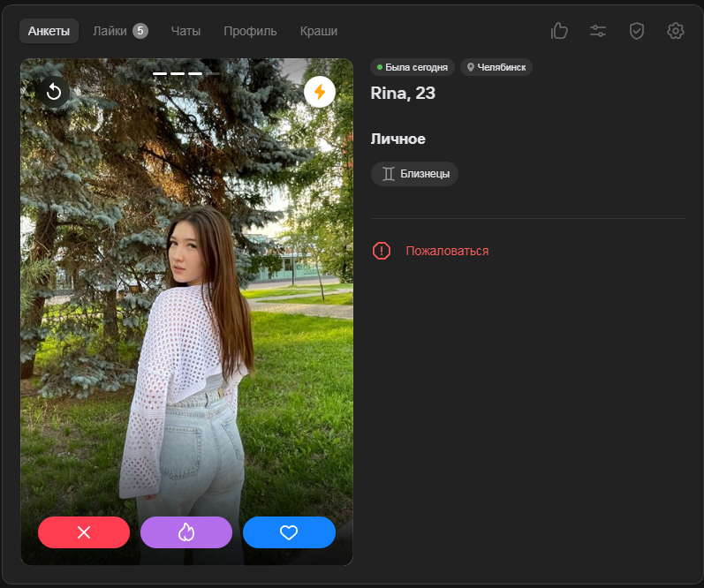Screen dimensions: 704x588
Task: Click the Лайки counter badge 5
Action: click(140, 31)
